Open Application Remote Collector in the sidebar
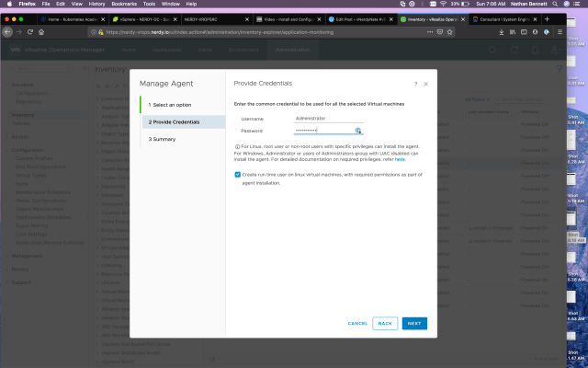 pyautogui.click(x=50, y=243)
